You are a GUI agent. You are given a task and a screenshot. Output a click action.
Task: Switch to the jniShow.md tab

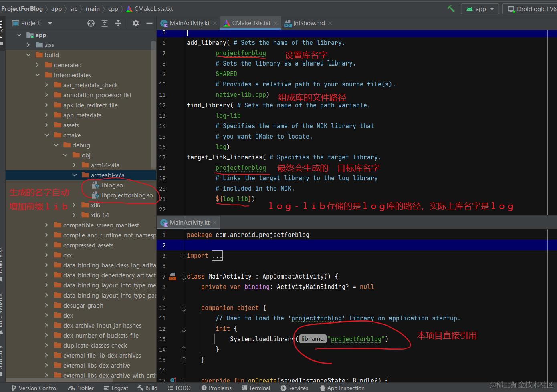pos(309,23)
